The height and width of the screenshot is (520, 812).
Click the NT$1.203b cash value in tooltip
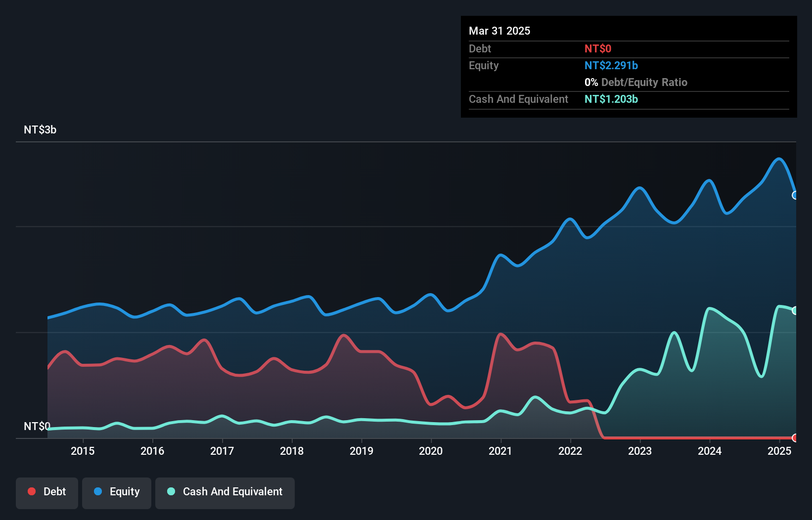[611, 99]
